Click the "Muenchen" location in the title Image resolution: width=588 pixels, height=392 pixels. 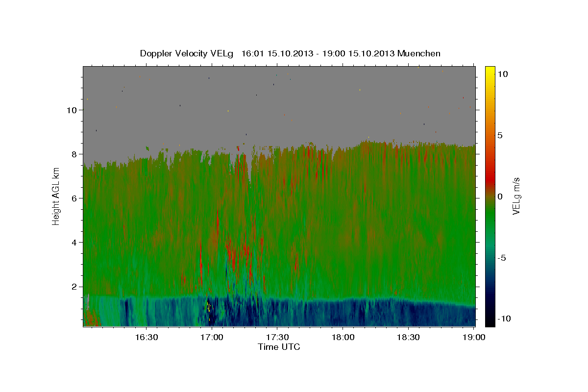coord(419,53)
